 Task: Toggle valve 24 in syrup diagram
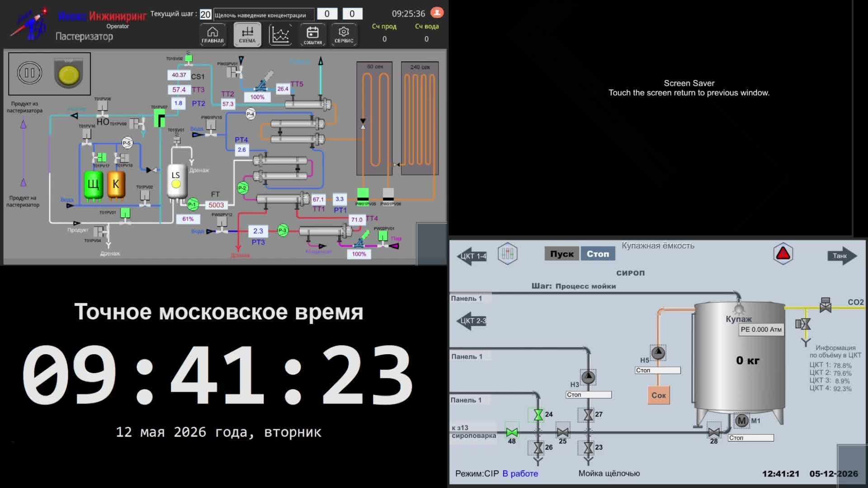click(x=538, y=415)
